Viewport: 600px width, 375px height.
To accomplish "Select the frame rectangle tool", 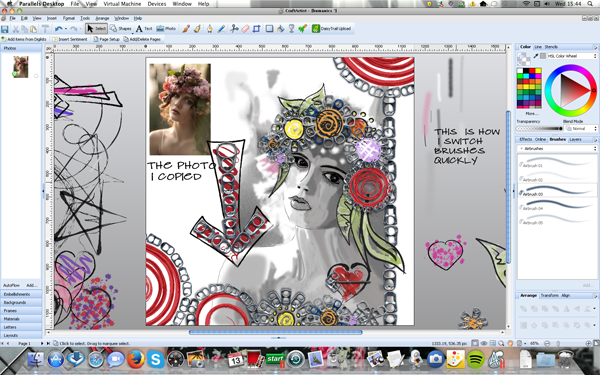I will pyautogui.click(x=269, y=29).
